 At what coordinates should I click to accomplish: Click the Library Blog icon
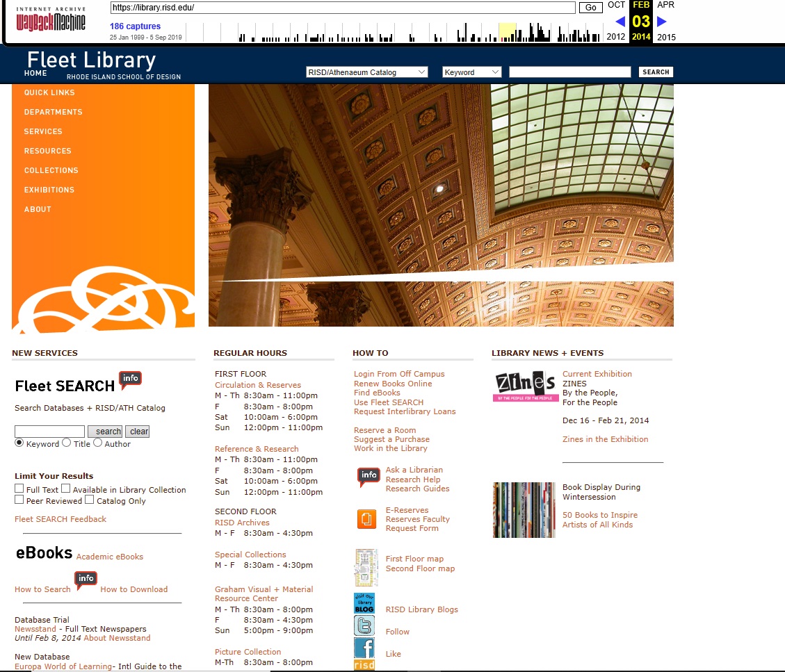point(364,603)
